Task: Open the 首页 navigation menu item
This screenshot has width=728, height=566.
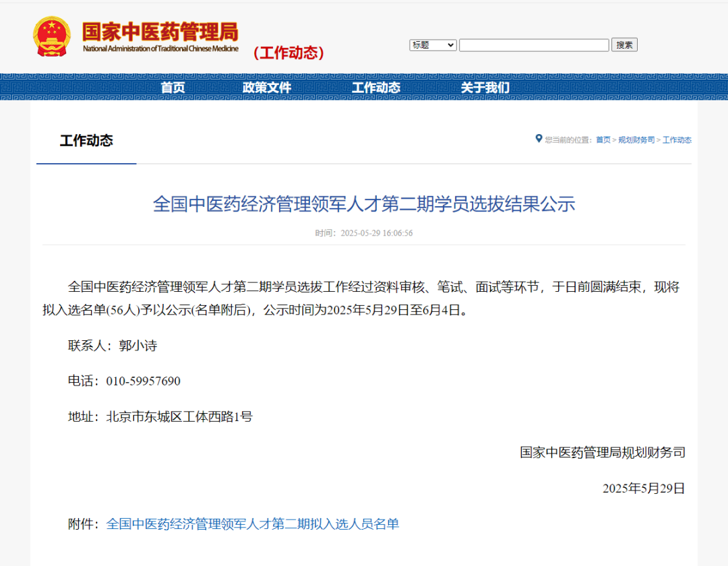Action: pos(173,87)
